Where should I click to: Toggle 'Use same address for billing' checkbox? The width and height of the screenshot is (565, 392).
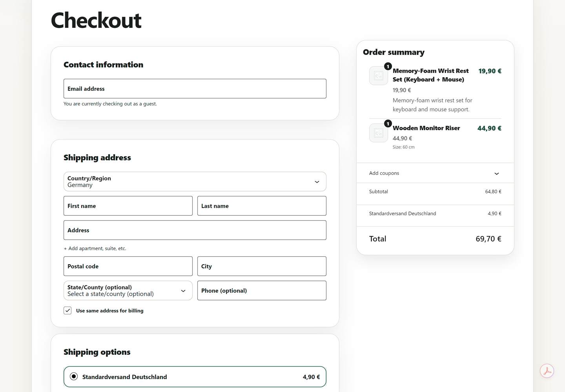pos(67,310)
